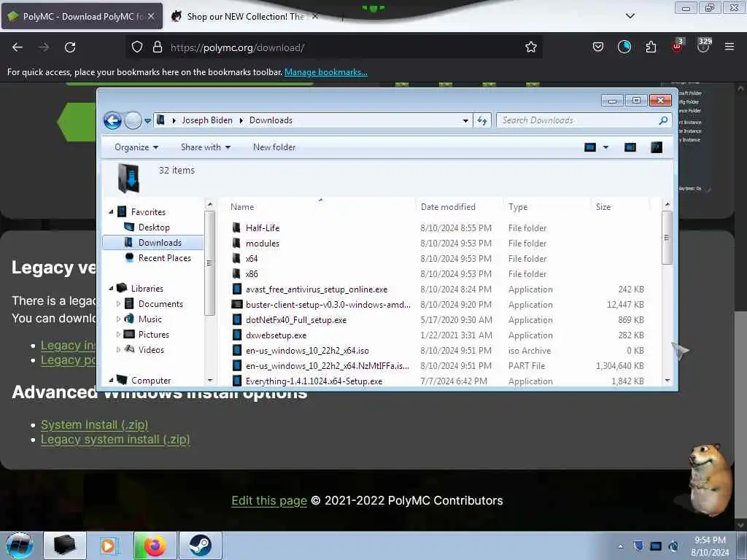Open the uBlock Origin extension icon
This screenshot has height=560, width=747.
pos(677,46)
